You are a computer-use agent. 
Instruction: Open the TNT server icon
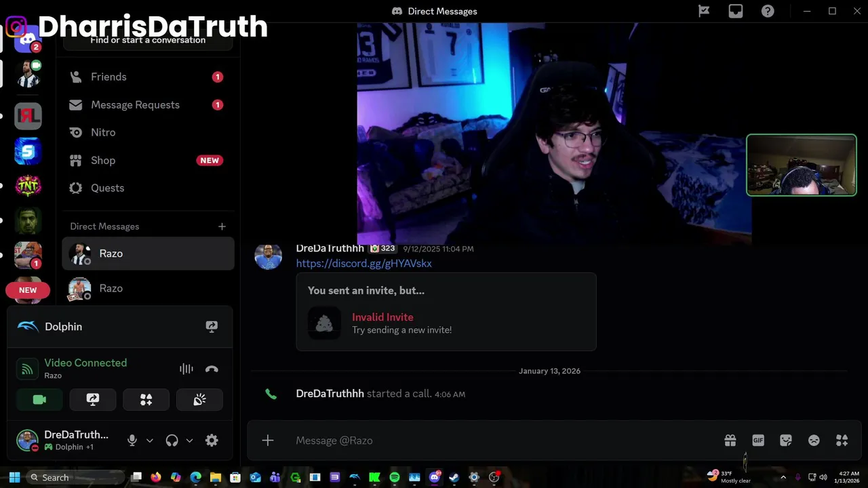point(28,186)
